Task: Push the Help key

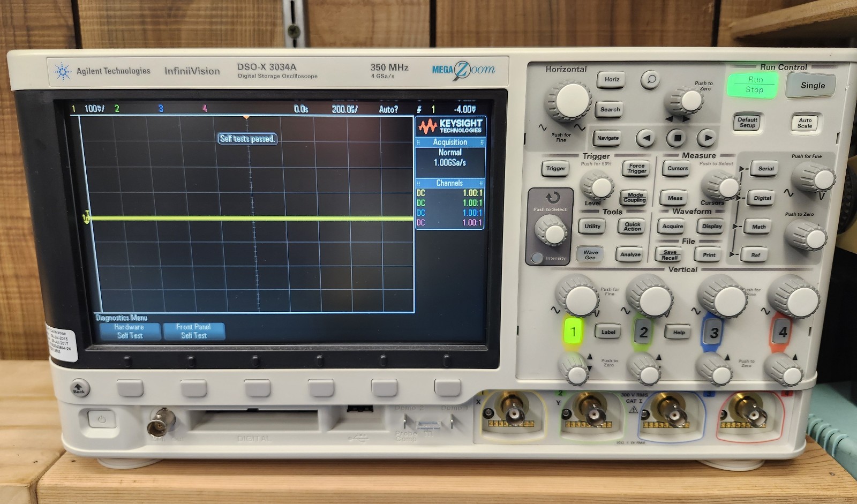Action: 678,333
